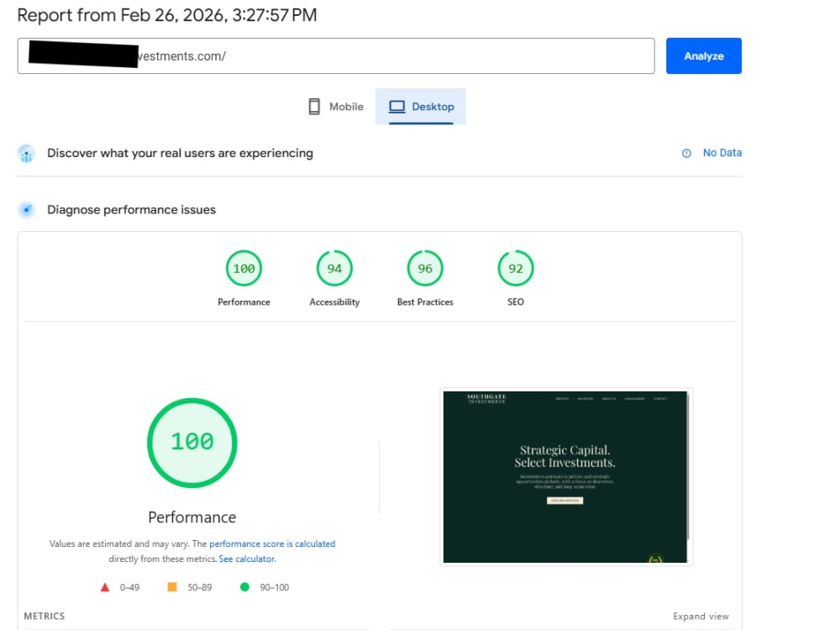840x630 pixels.
Task: Click the real users experience icon
Action: coord(26,153)
